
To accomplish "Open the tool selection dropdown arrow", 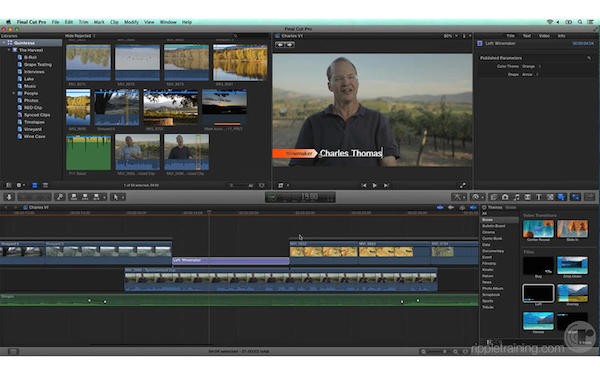I will pos(123,197).
